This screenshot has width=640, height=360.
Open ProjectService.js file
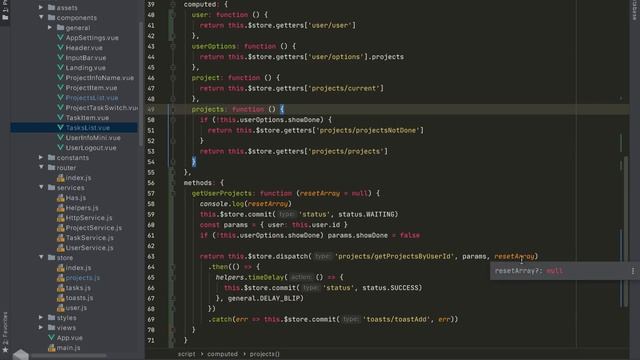click(x=93, y=228)
